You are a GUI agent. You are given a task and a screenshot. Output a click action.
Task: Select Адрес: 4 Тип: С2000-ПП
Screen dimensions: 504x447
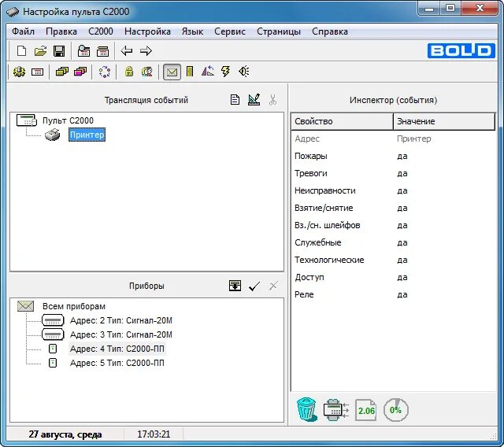pyautogui.click(x=117, y=349)
